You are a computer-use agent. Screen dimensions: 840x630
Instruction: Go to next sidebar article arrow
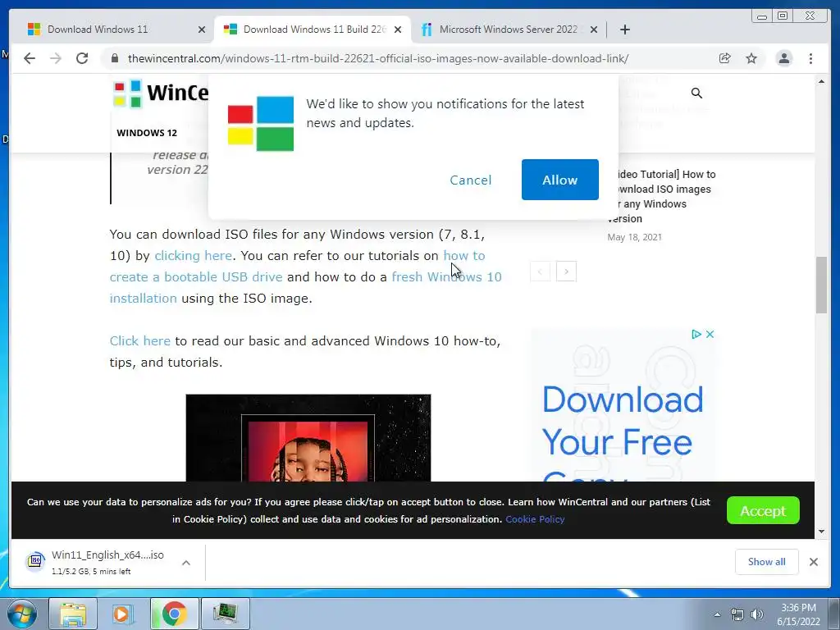point(566,272)
